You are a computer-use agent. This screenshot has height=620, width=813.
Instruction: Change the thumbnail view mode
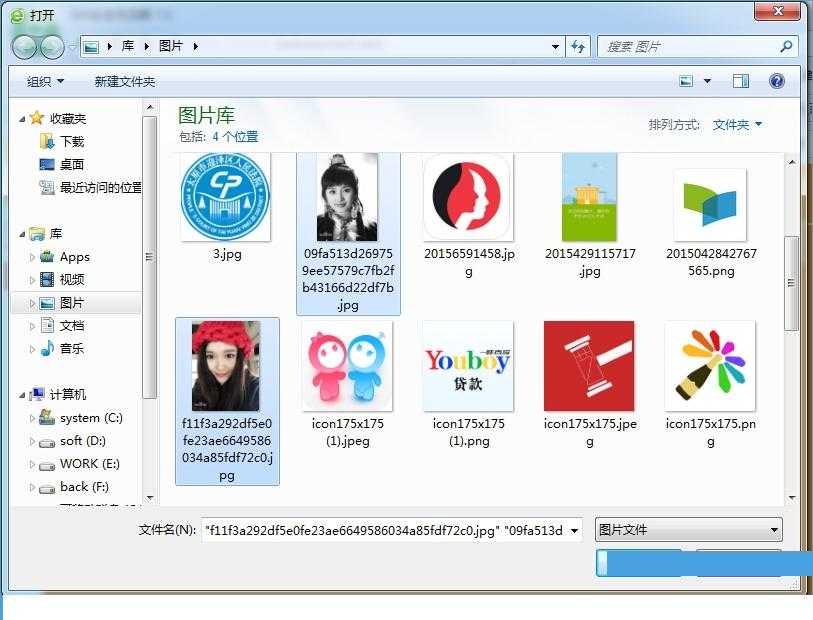[687, 81]
